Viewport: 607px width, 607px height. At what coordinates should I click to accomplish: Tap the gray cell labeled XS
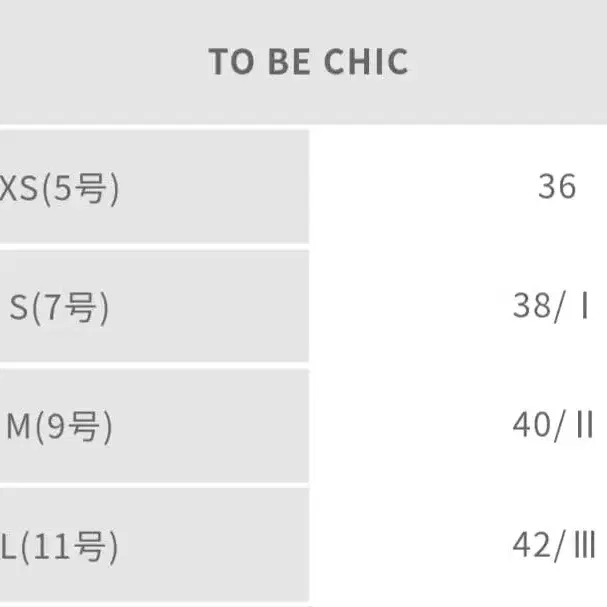click(60, 187)
